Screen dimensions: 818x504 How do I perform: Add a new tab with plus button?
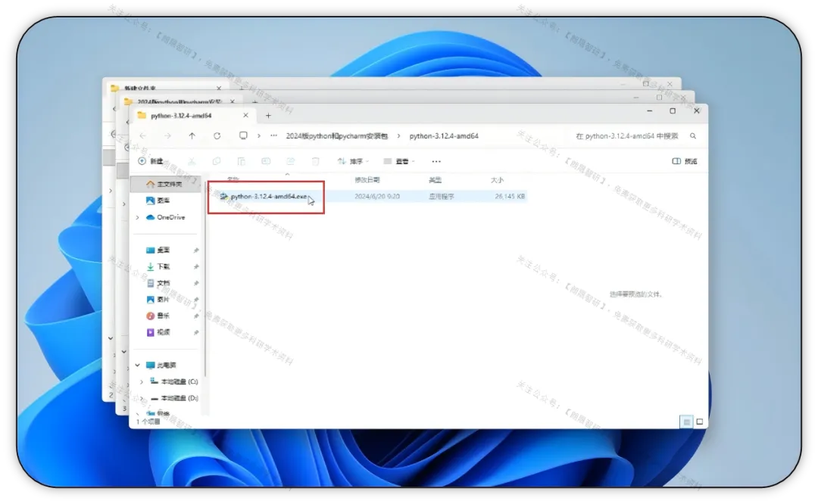(x=268, y=116)
